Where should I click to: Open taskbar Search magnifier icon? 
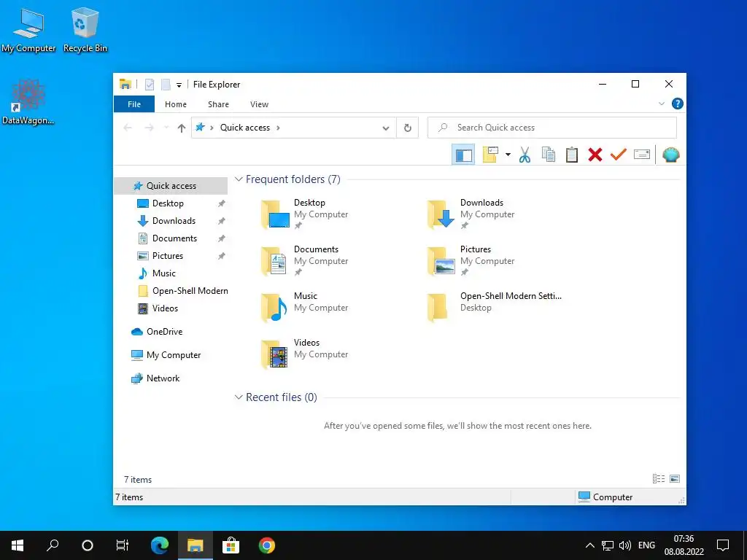pyautogui.click(x=53, y=545)
